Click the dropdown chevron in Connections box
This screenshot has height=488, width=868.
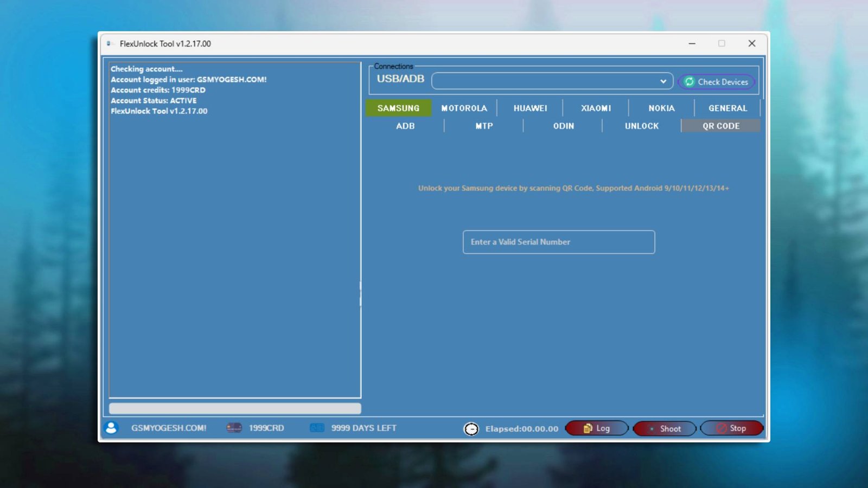coord(663,81)
